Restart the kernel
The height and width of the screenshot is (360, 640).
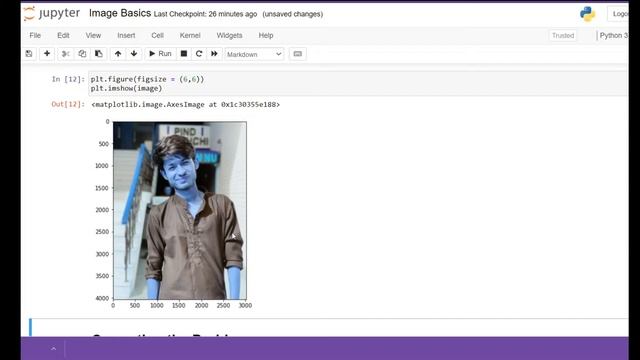(x=199, y=54)
